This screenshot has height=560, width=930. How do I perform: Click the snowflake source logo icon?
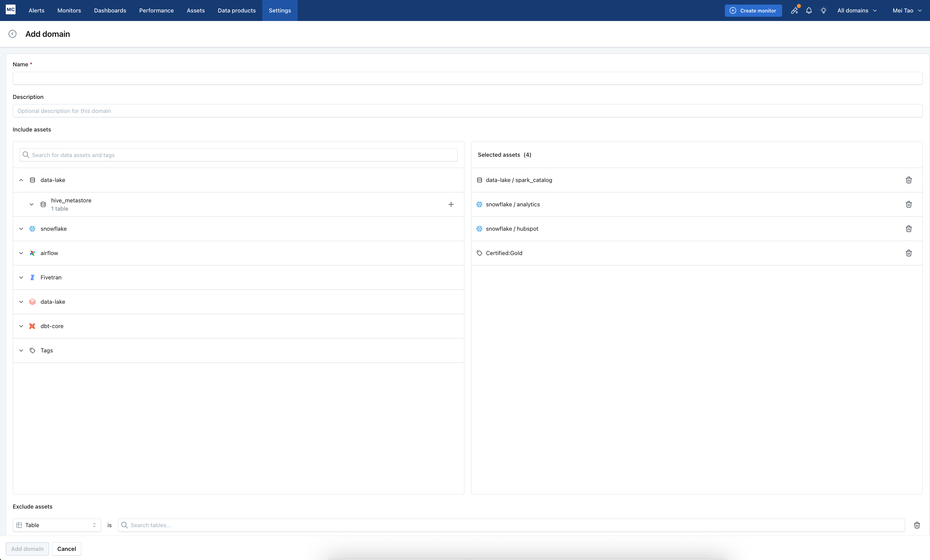coord(33,229)
